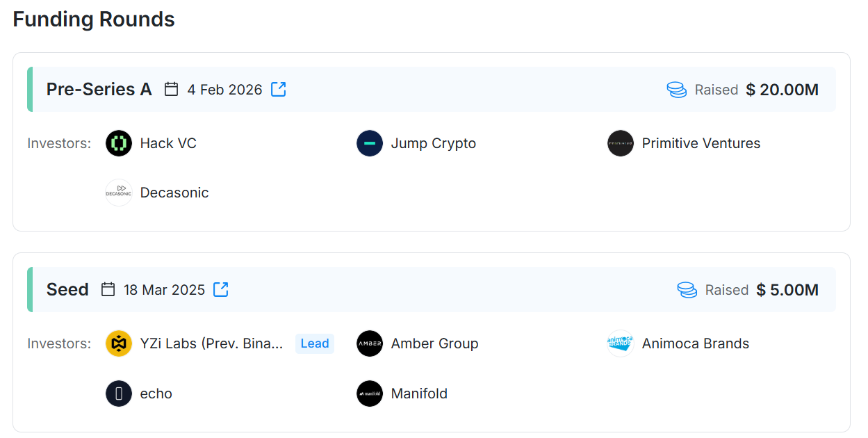Click the Hack VC logo icon
The height and width of the screenshot is (438, 868).
(x=119, y=143)
